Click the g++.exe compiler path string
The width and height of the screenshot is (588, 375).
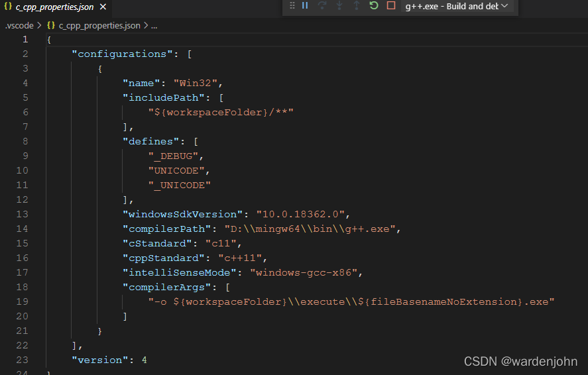coord(310,229)
